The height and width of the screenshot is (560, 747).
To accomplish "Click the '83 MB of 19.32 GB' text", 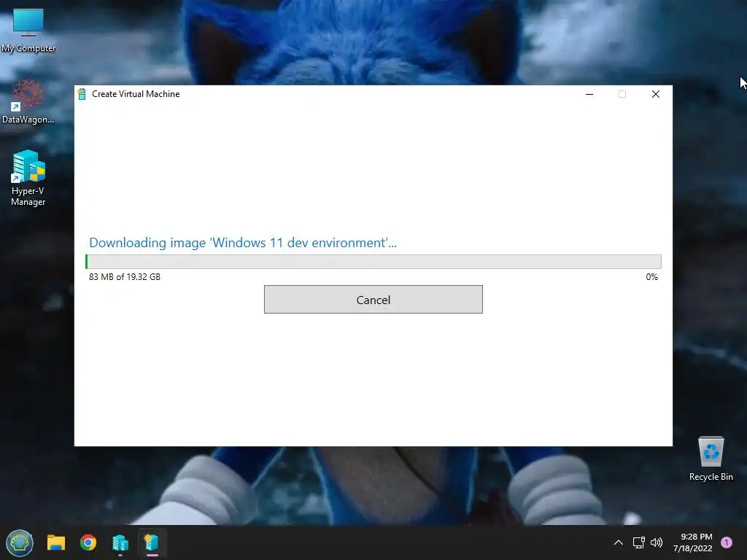I will pos(125,276).
